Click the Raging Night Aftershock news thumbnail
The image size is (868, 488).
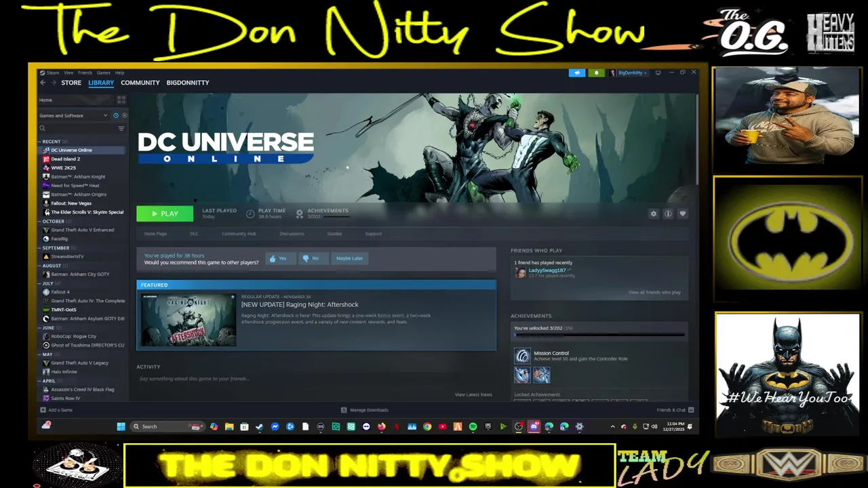189,320
